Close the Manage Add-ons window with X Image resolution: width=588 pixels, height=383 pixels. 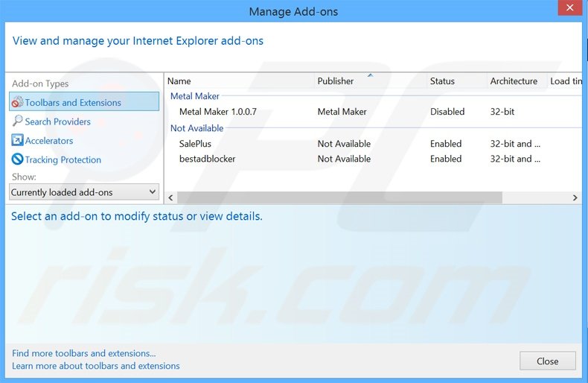click(x=569, y=7)
